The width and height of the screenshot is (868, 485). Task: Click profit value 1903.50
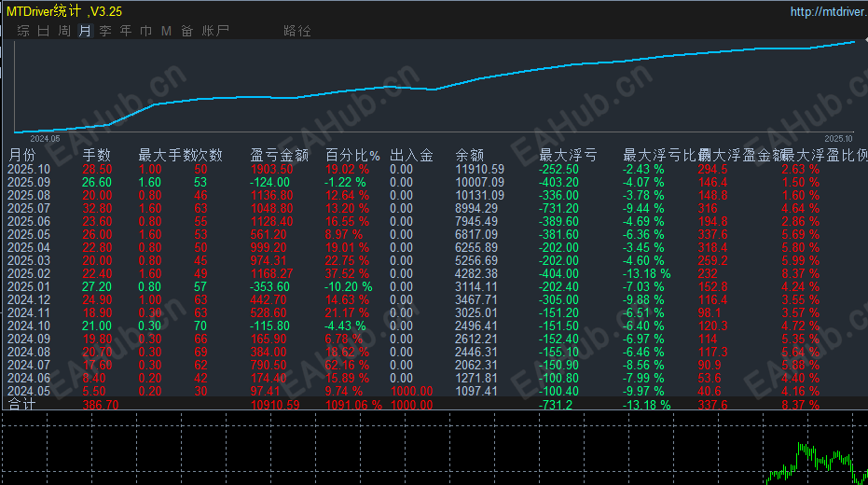pos(271,170)
